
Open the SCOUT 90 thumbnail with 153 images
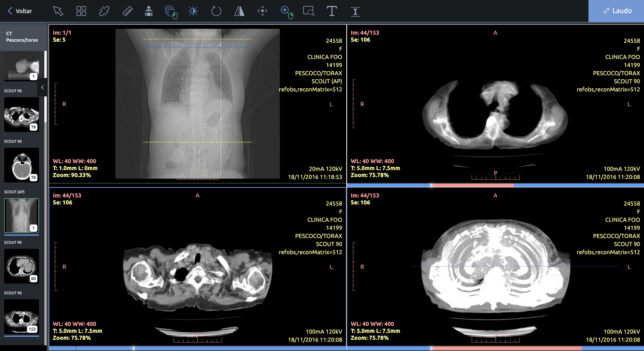(x=22, y=316)
